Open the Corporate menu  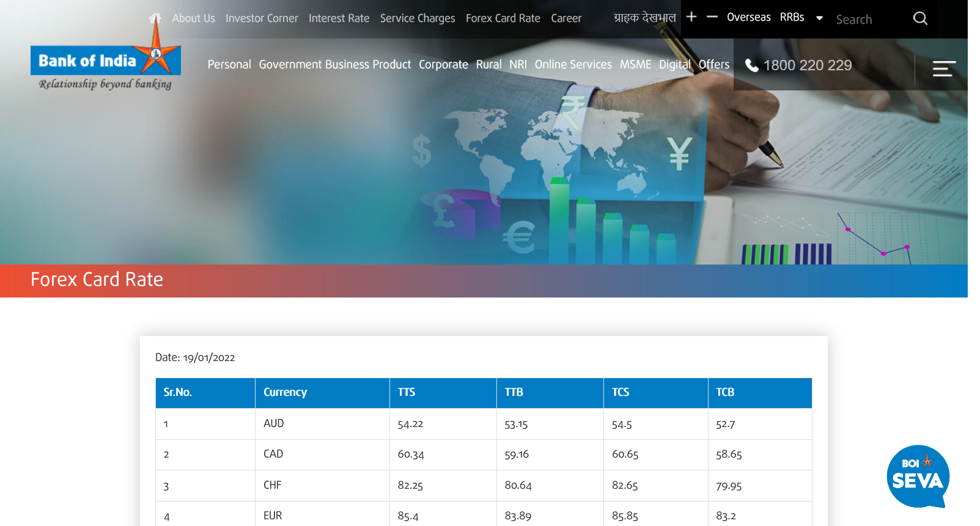[443, 65]
